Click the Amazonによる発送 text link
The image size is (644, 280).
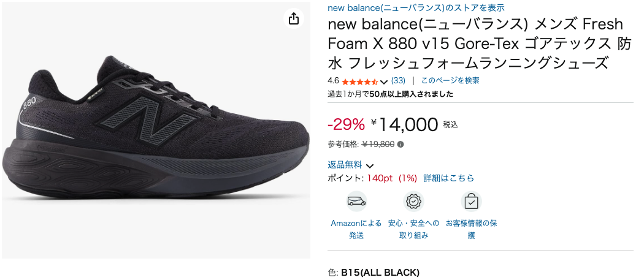click(x=356, y=229)
